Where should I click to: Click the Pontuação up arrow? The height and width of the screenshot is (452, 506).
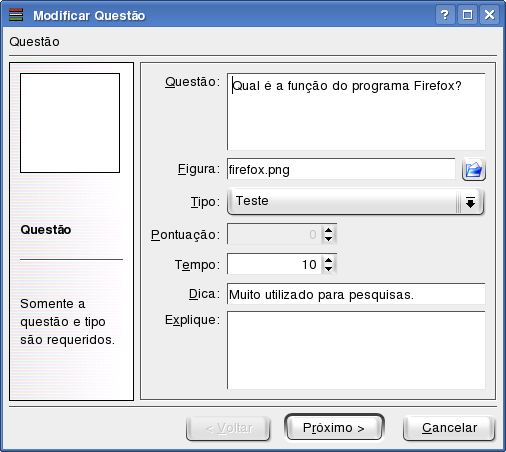tap(329, 230)
